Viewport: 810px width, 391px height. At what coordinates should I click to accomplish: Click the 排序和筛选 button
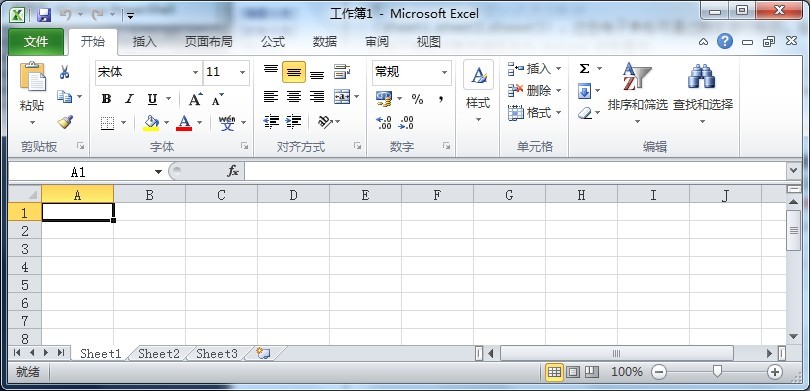tap(637, 93)
